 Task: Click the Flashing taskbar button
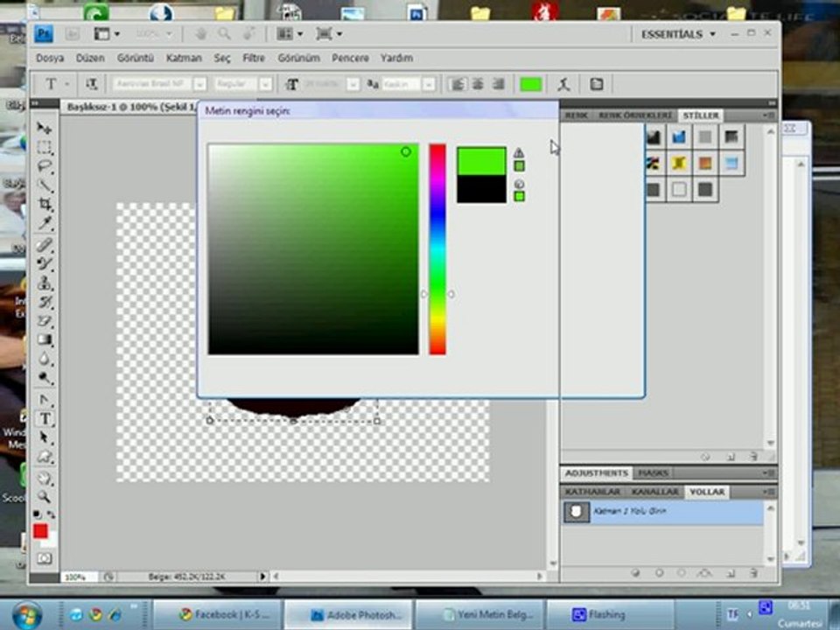pos(609,614)
